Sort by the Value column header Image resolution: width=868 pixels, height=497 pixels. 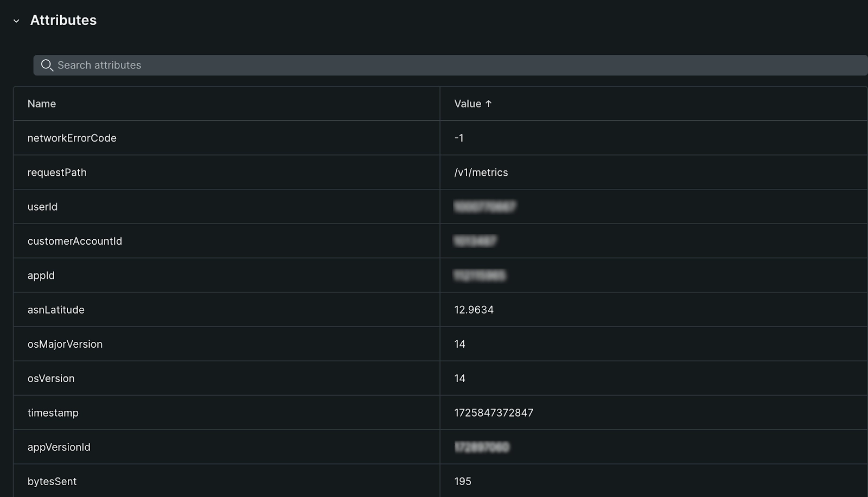467,103
